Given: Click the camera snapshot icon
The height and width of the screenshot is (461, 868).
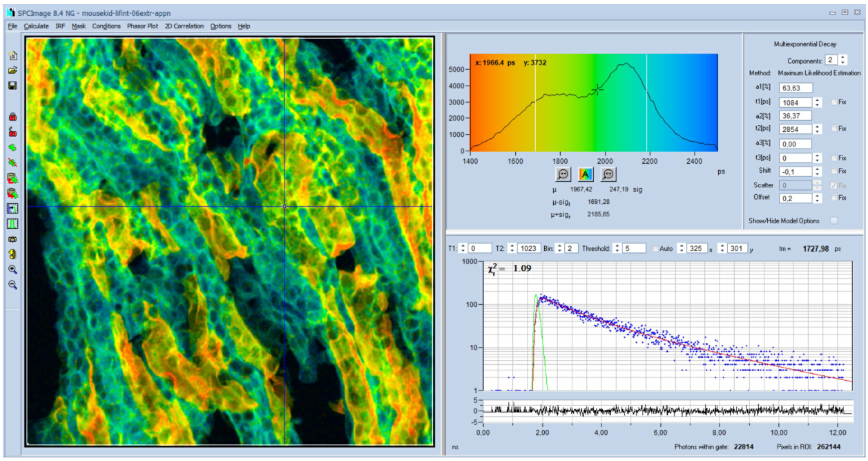Looking at the screenshot, I should point(12,238).
